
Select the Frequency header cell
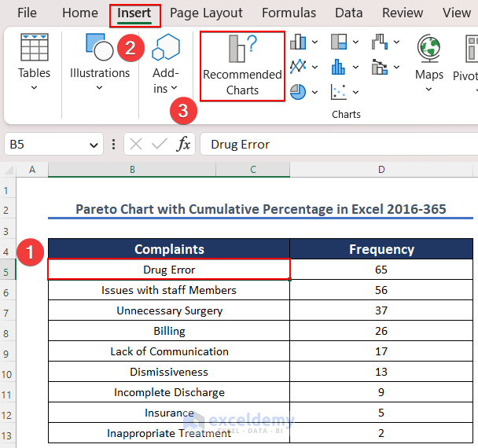(x=381, y=249)
